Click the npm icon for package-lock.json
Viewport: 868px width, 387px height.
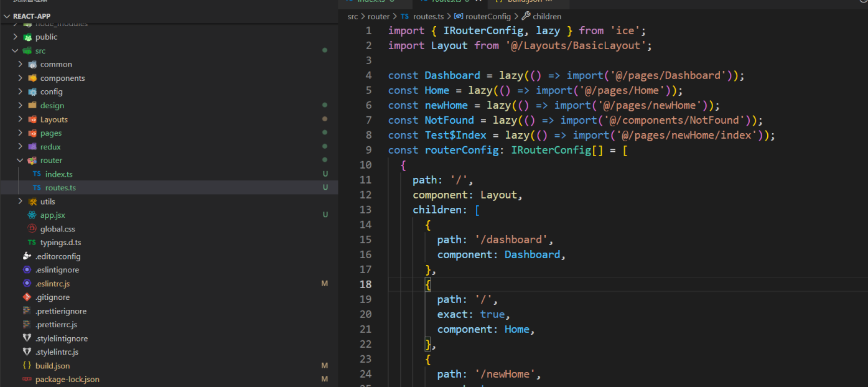click(x=27, y=380)
